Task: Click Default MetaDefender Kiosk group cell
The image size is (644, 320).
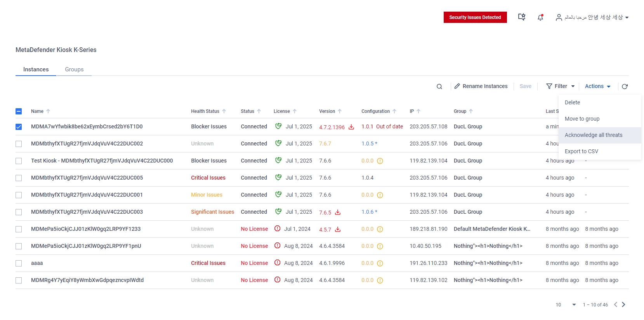Action: (x=492, y=229)
